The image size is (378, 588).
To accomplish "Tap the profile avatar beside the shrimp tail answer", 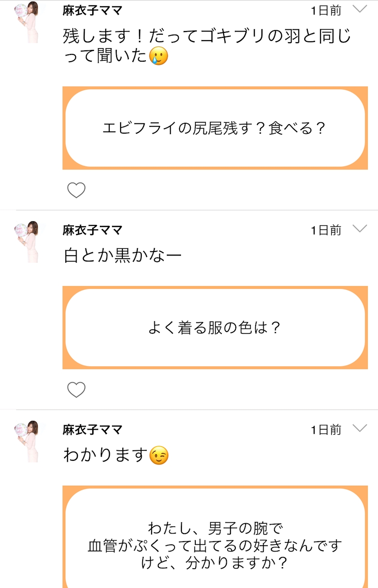I will (x=28, y=22).
